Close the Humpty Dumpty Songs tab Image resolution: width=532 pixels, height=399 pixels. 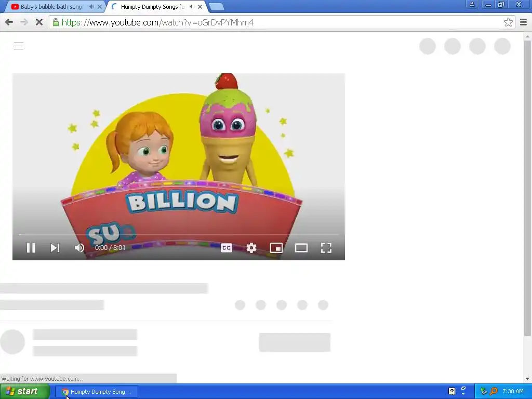(x=200, y=7)
